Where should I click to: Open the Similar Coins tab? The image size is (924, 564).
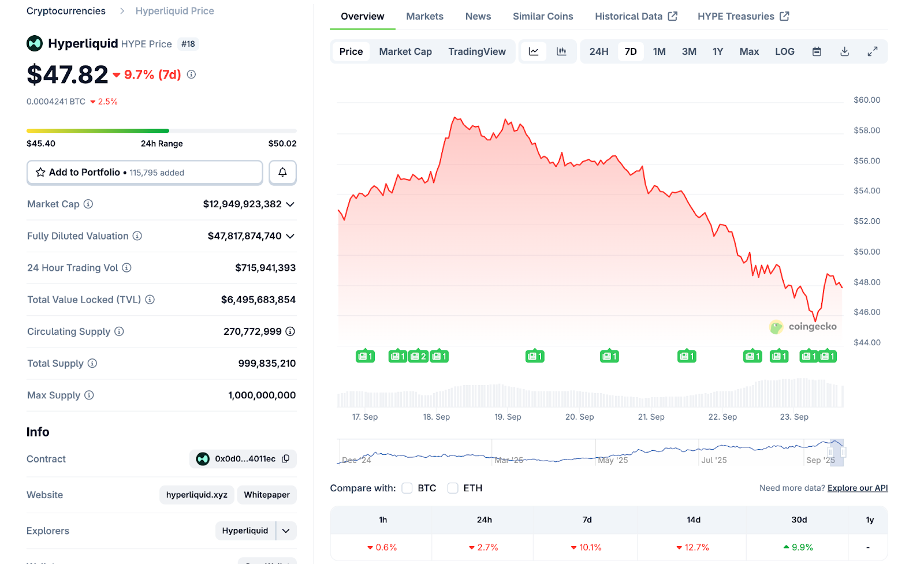[543, 16]
